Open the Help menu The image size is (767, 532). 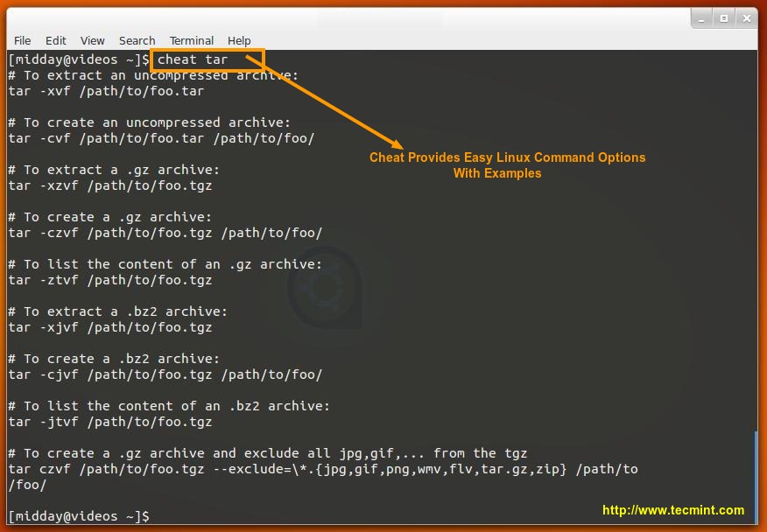pos(239,40)
